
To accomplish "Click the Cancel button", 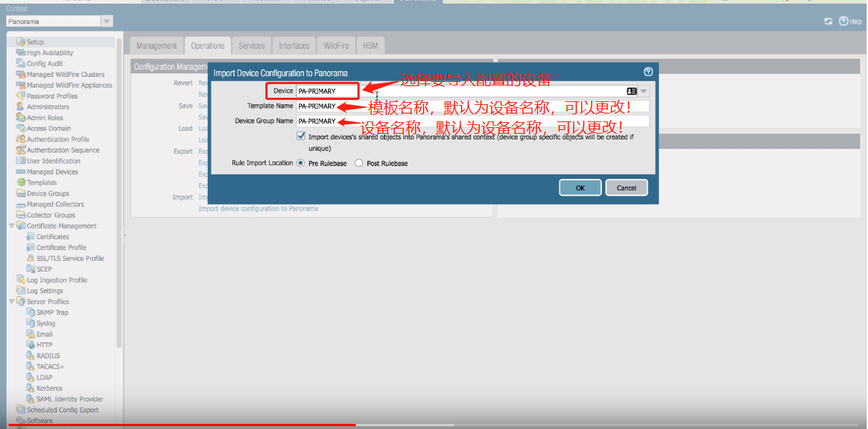I will click(x=626, y=188).
